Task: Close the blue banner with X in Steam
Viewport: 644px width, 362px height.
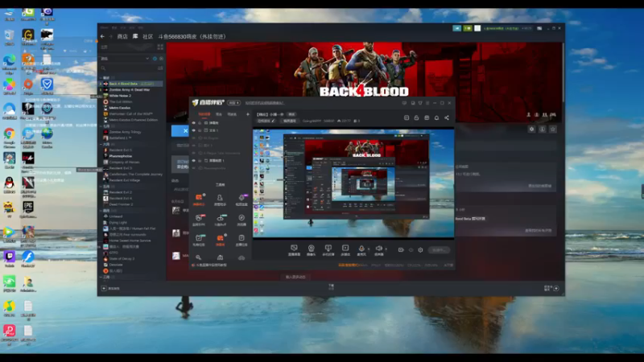Action: pyautogui.click(x=185, y=131)
